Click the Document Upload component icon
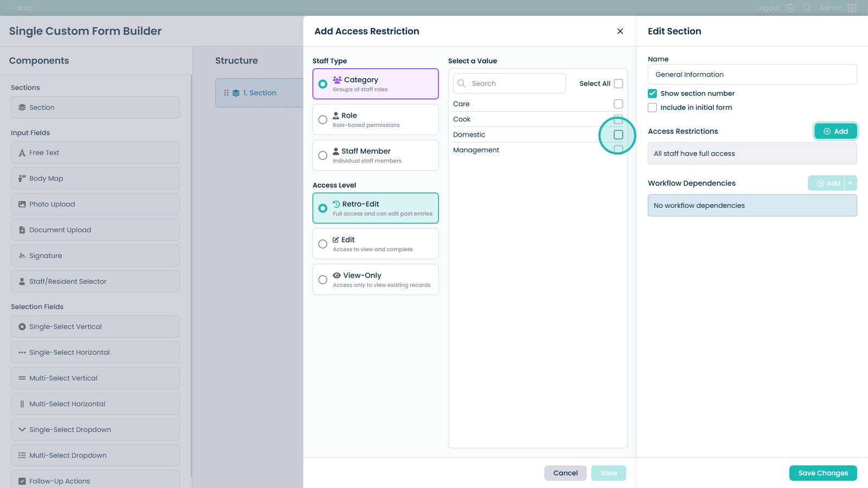Image resolution: width=868 pixels, height=488 pixels. click(x=22, y=230)
